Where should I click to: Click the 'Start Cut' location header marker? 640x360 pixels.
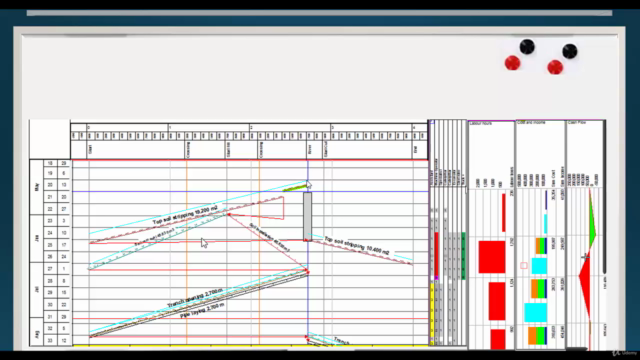click(325, 149)
